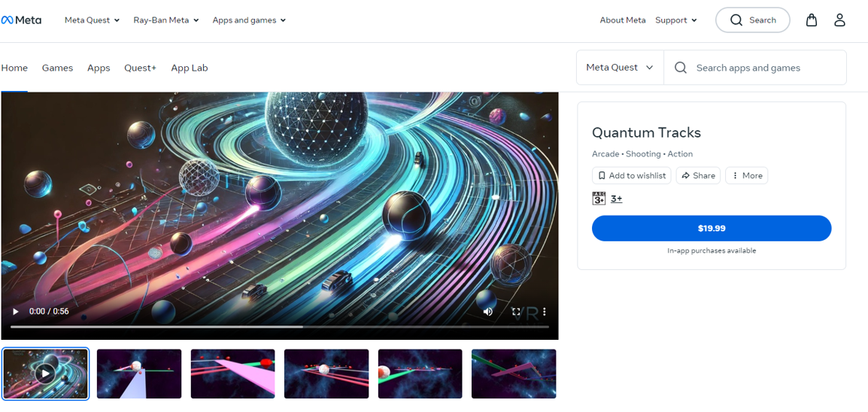
Task: Open the Meta Quest platform selector dropdown
Action: coord(619,68)
